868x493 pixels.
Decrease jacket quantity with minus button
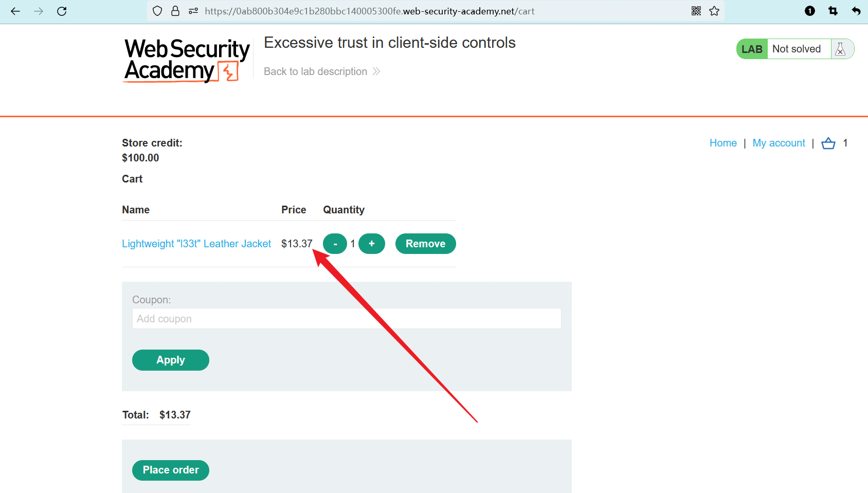click(335, 244)
